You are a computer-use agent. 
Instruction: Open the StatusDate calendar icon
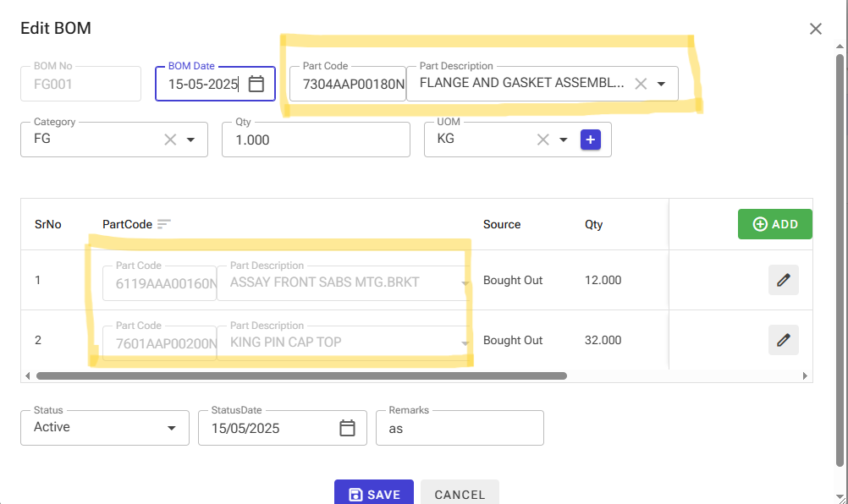347,428
